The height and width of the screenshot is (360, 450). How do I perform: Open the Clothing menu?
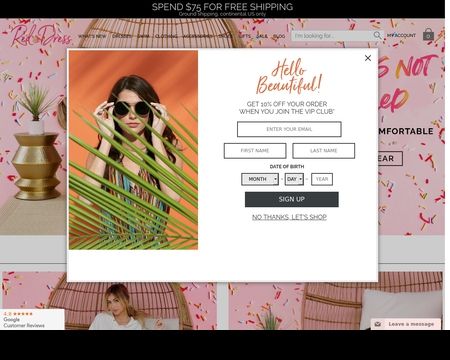tap(166, 36)
